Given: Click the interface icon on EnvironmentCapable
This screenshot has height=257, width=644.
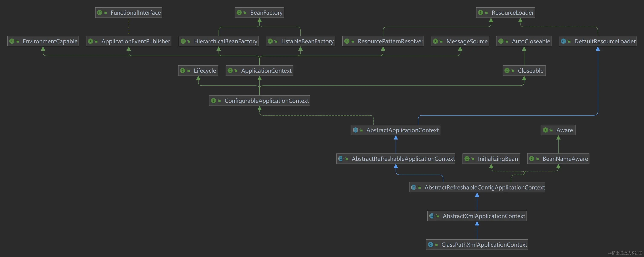Looking at the screenshot, I should tap(11, 41).
